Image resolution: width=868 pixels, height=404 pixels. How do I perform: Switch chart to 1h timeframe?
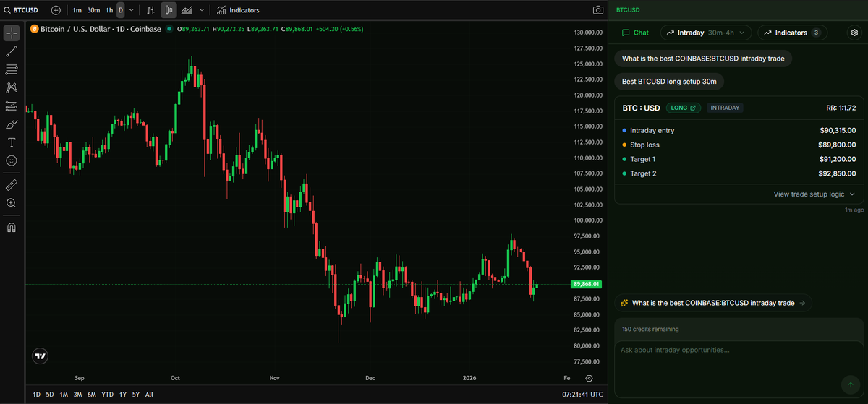(x=109, y=10)
